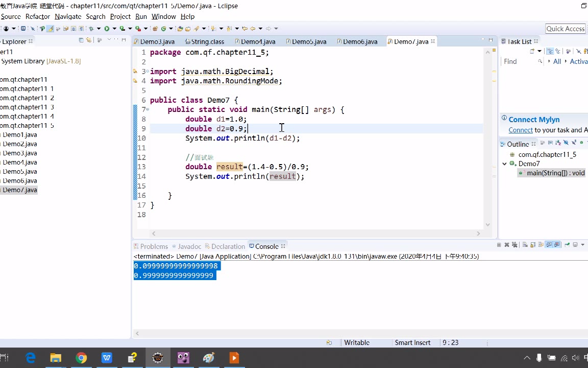The image size is (588, 368).
Task: Click the green Run button in toolbar
Action: pyautogui.click(x=107, y=29)
